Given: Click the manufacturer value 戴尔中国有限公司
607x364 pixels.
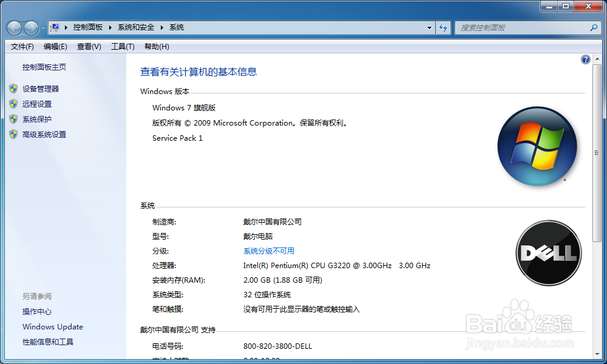Looking at the screenshot, I should point(272,221).
